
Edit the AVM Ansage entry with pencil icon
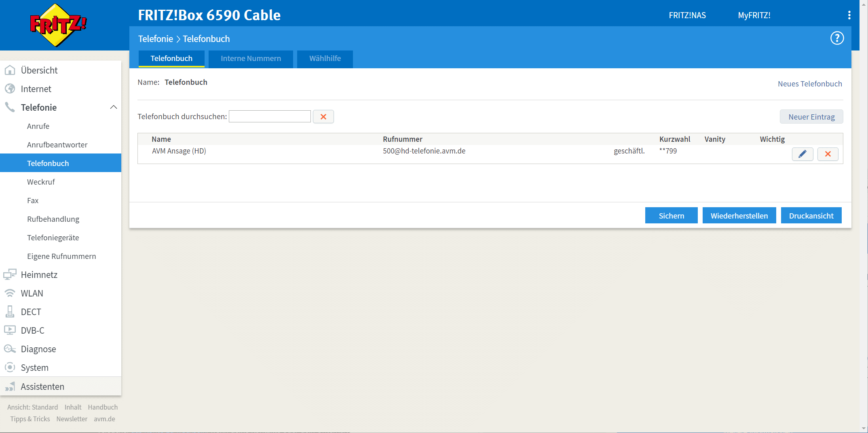coord(802,154)
